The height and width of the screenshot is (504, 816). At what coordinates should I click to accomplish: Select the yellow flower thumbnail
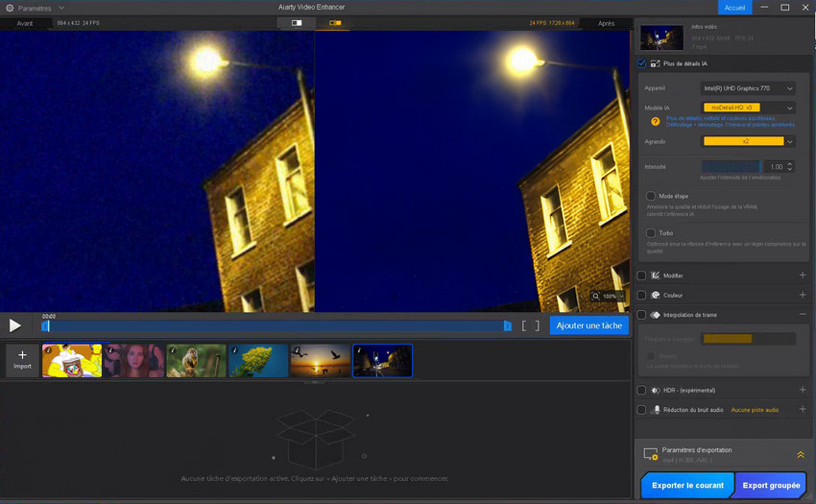coord(258,360)
